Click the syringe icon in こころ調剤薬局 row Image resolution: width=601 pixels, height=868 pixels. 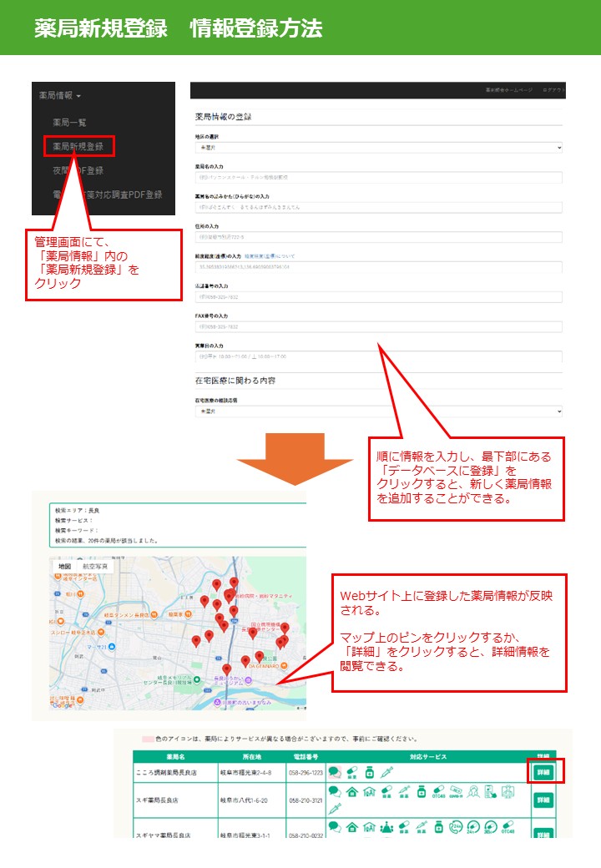pyautogui.click(x=386, y=773)
